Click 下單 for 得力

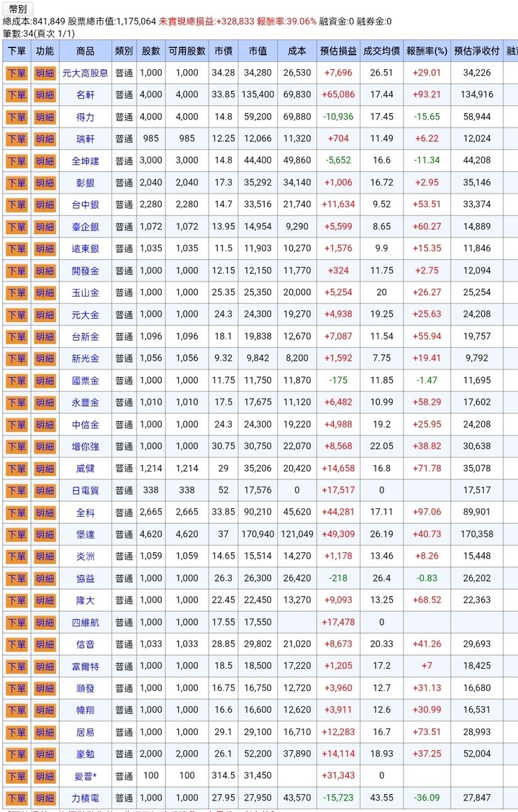tap(17, 117)
